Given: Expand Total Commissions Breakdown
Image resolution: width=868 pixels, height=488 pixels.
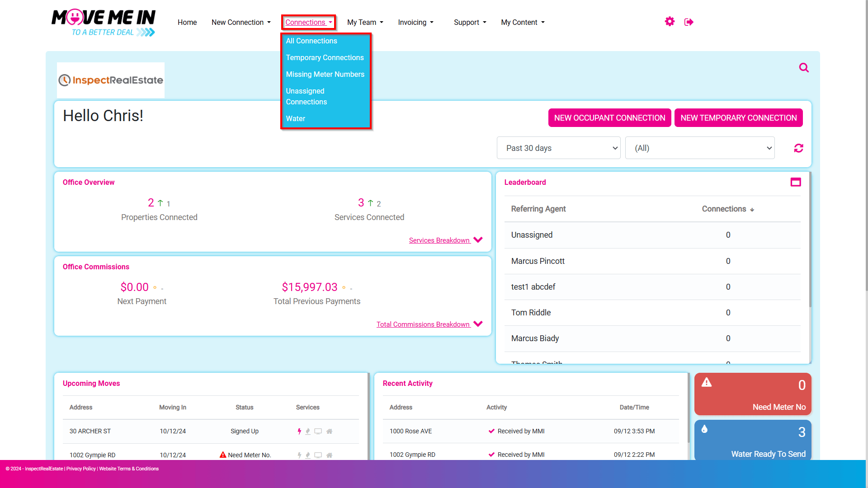Looking at the screenshot, I should (x=429, y=324).
